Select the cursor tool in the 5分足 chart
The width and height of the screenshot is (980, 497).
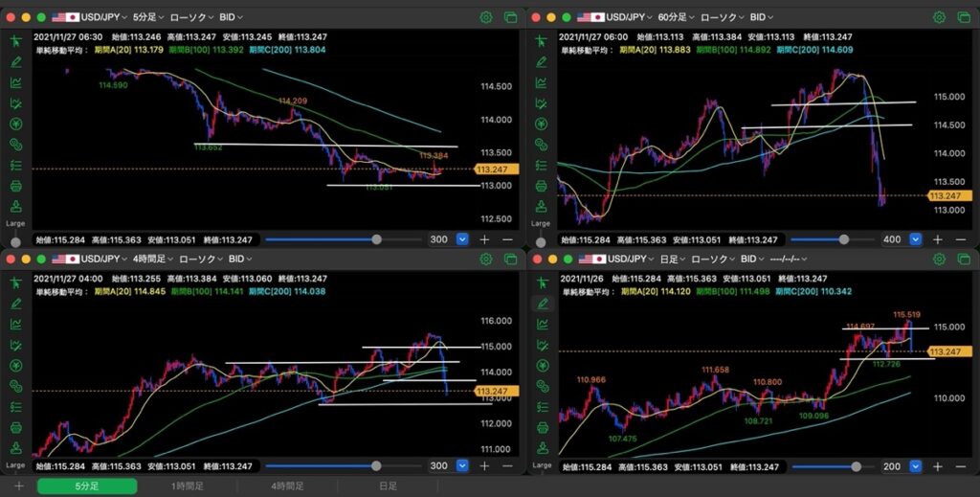15,41
